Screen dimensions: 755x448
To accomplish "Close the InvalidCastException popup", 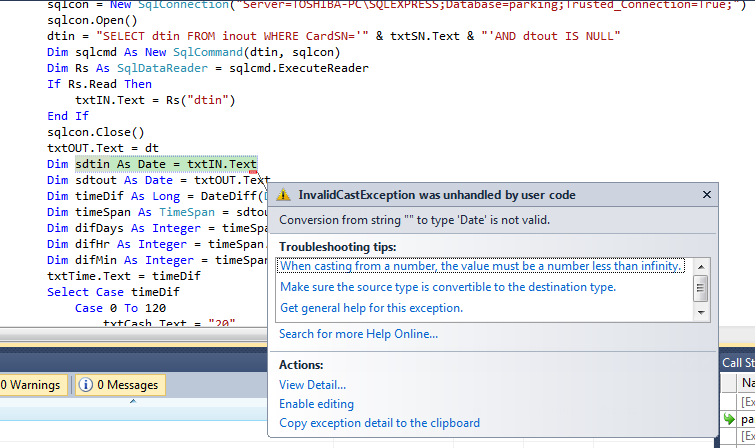I will coord(707,195).
